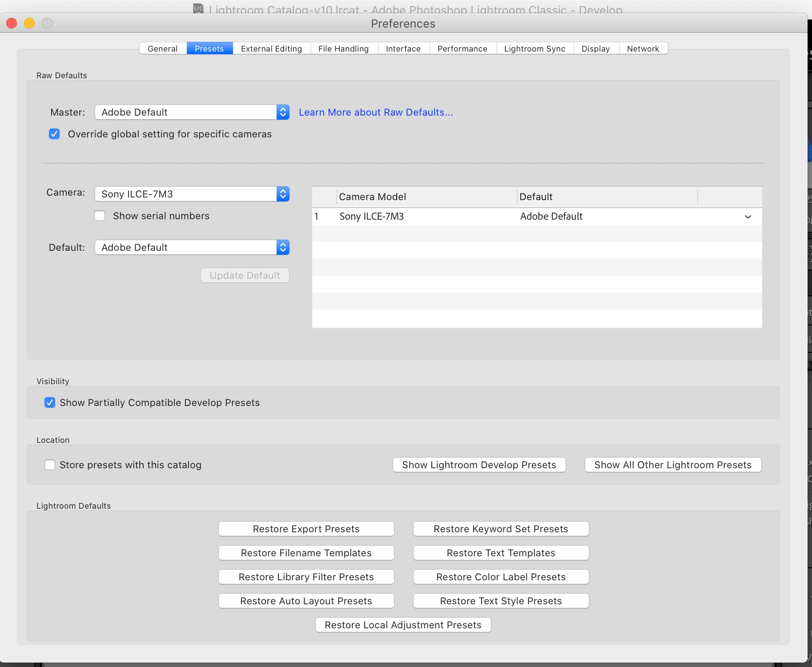Click Restore Filename Templates
The width and height of the screenshot is (812, 667).
click(x=306, y=553)
